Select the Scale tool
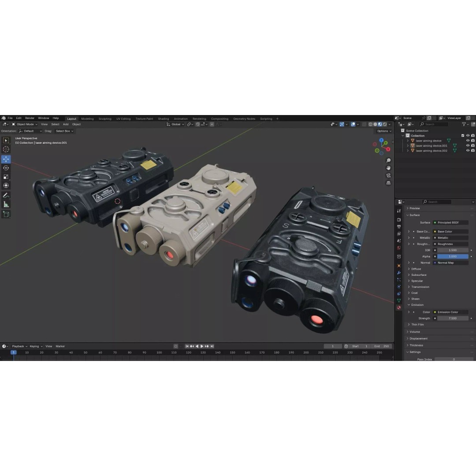 pos(6,177)
